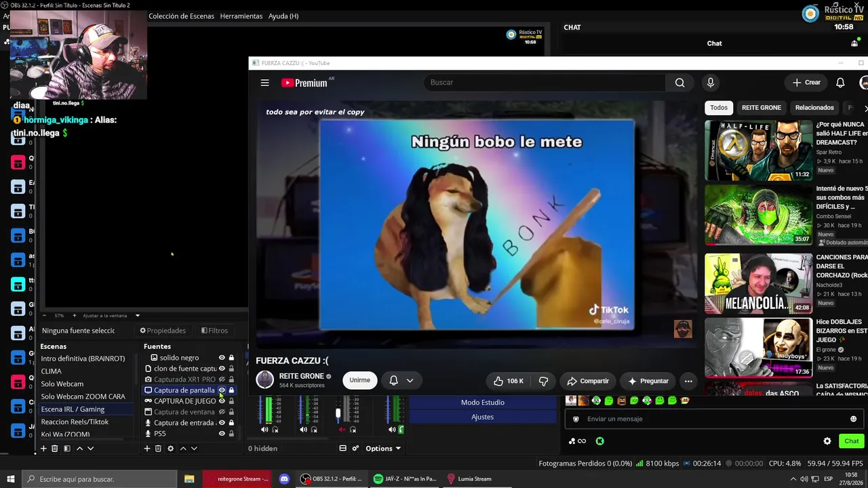Open the video's more actions ellipsis
868x488 pixels.
click(688, 381)
